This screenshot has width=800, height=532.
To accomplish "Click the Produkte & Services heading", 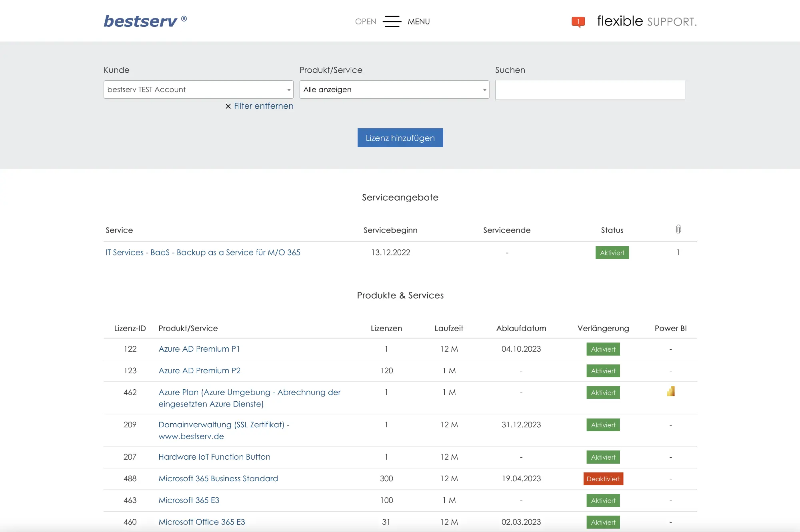I will (400, 295).
